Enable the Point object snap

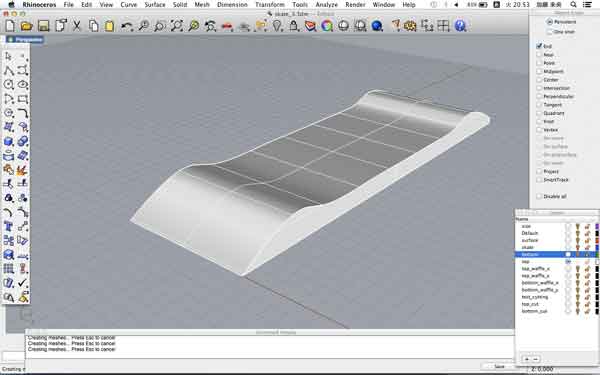pos(539,63)
